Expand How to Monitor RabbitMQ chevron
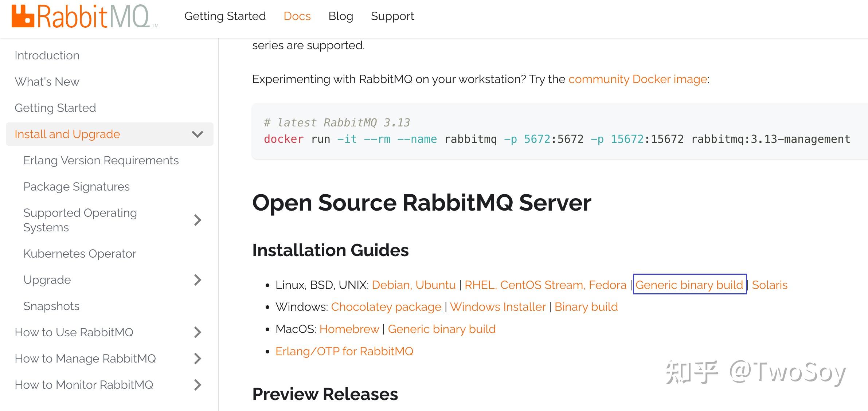The width and height of the screenshot is (868, 411). [197, 385]
